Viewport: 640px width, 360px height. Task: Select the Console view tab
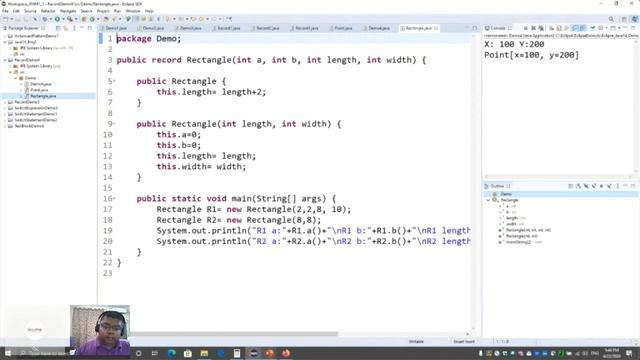tap(498, 28)
